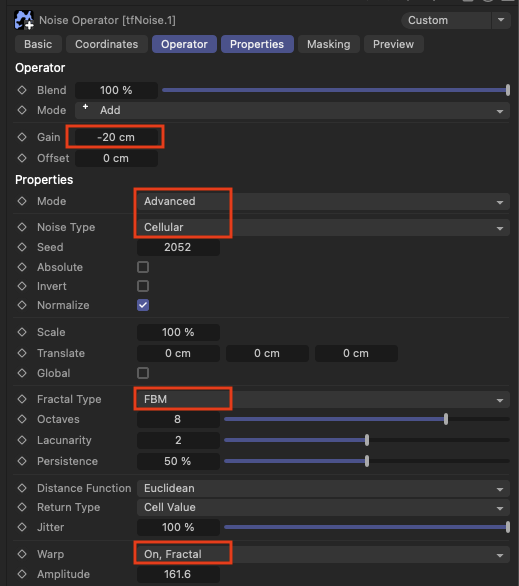
Task: Click the Offset 0 cm field
Action: tap(116, 158)
